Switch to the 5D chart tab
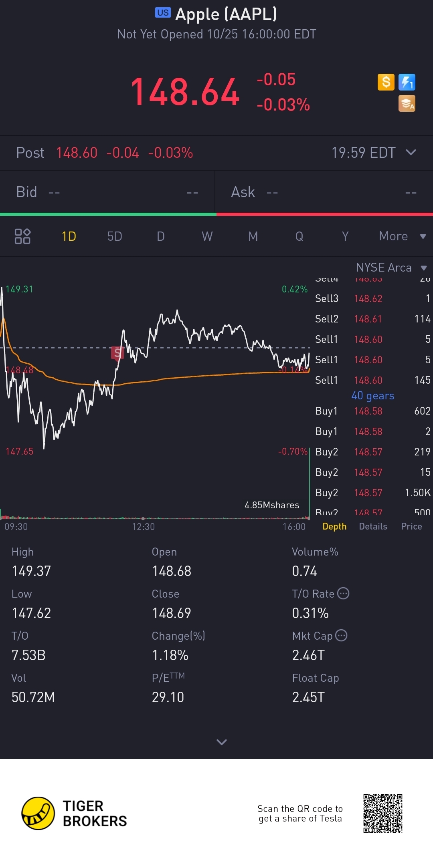433x868 pixels. click(x=115, y=236)
